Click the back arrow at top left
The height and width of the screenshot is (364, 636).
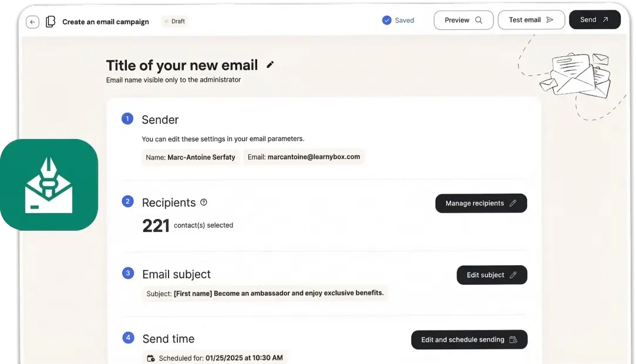pyautogui.click(x=32, y=22)
